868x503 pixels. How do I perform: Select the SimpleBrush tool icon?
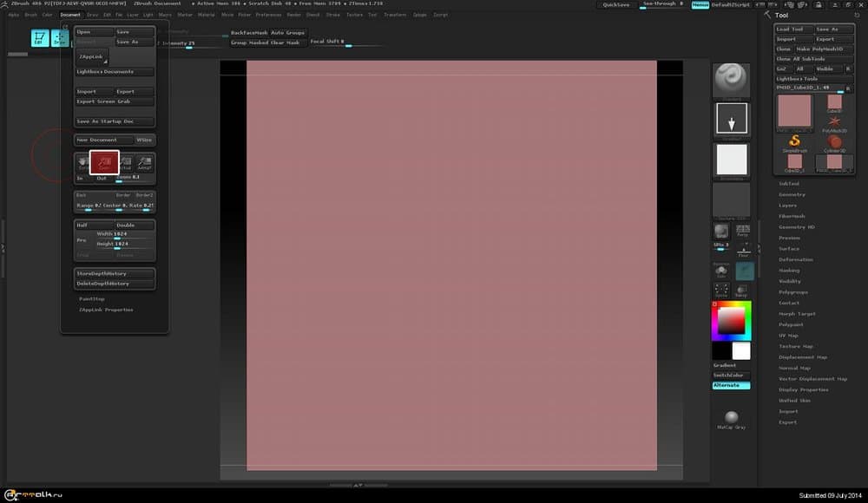point(794,143)
